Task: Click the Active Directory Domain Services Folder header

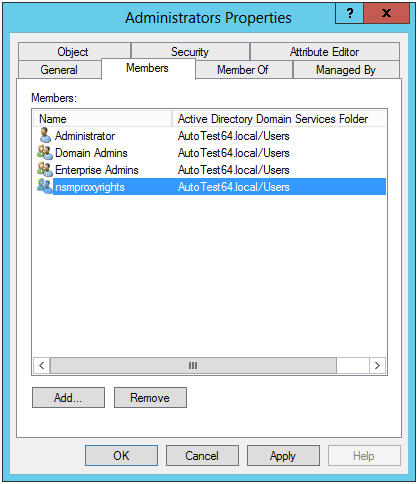Action: pyautogui.click(x=279, y=119)
